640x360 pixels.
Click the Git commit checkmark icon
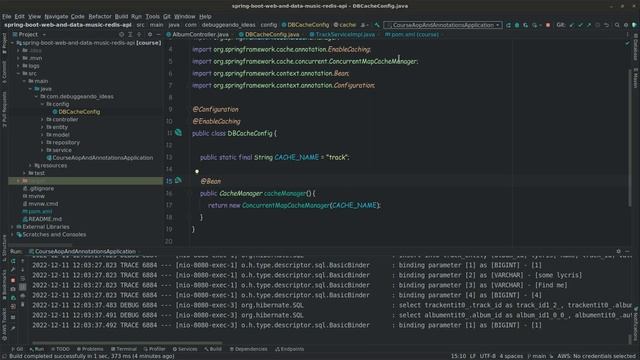580,25
